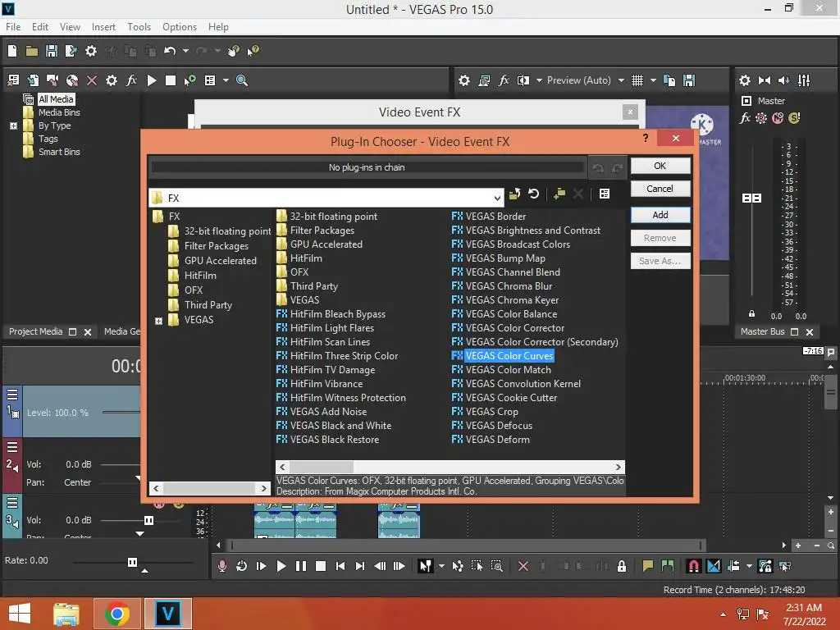
Task: Open the Options menu
Action: tap(180, 27)
